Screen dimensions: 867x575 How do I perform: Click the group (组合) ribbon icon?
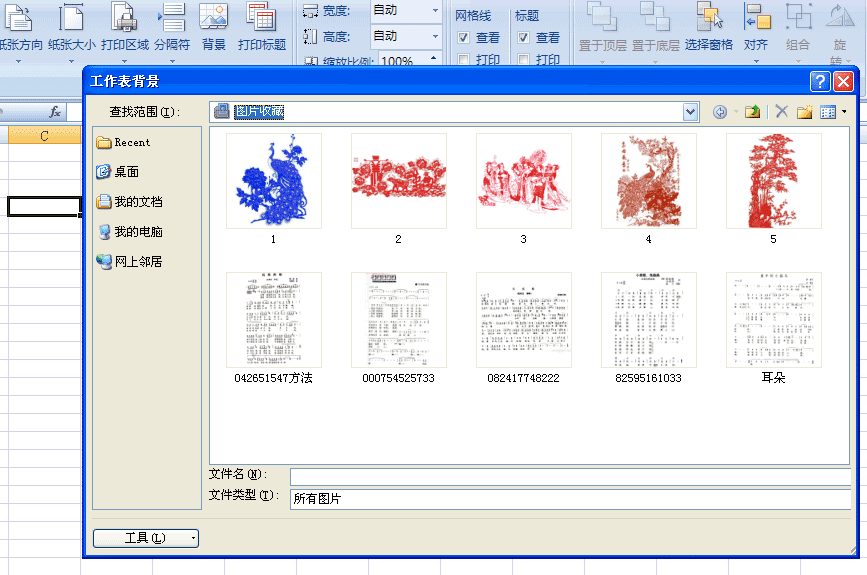pos(798,17)
